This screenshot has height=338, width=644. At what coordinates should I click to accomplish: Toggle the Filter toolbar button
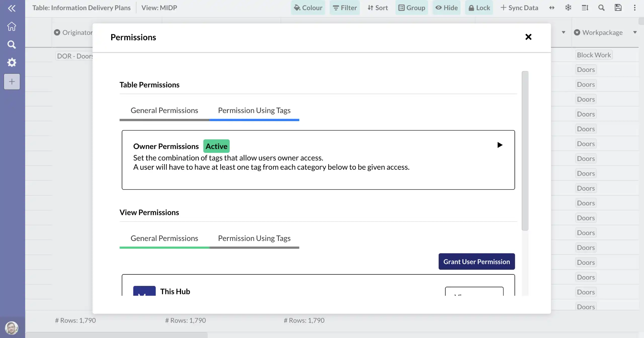(x=344, y=8)
